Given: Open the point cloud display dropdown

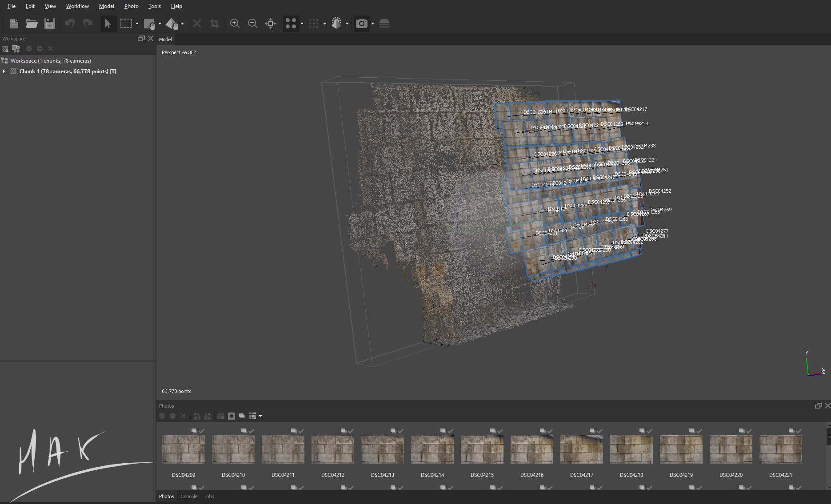Looking at the screenshot, I should 302,24.
